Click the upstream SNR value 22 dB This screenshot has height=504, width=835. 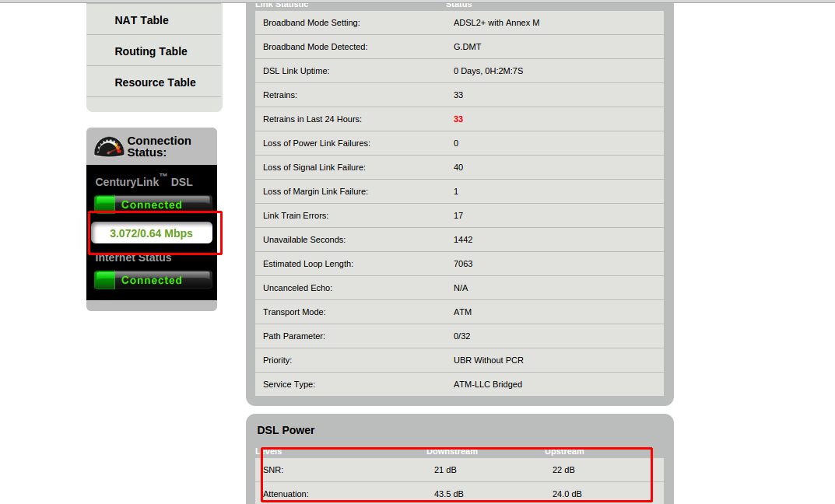pos(563,470)
